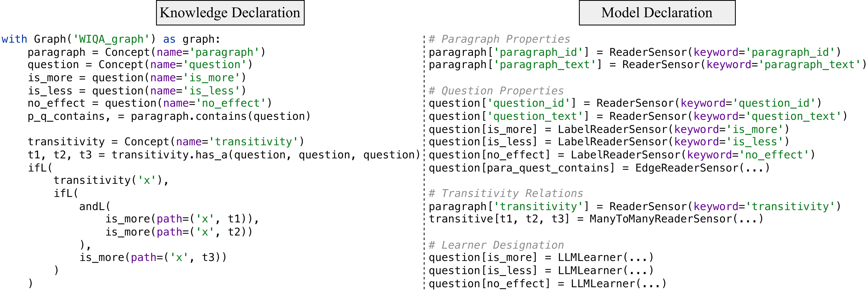Click the '# Transitivity Relations' comment line

coord(505,194)
